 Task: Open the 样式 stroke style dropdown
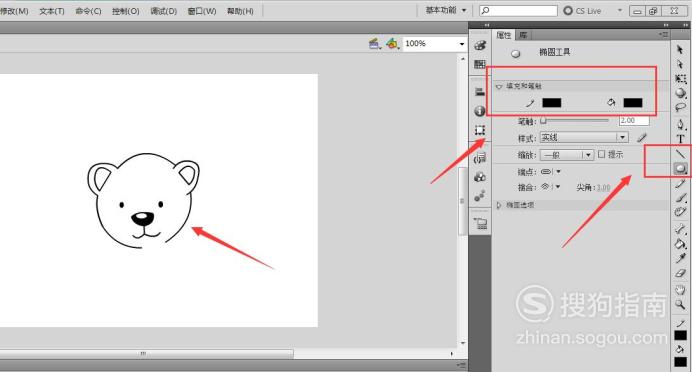coord(584,138)
